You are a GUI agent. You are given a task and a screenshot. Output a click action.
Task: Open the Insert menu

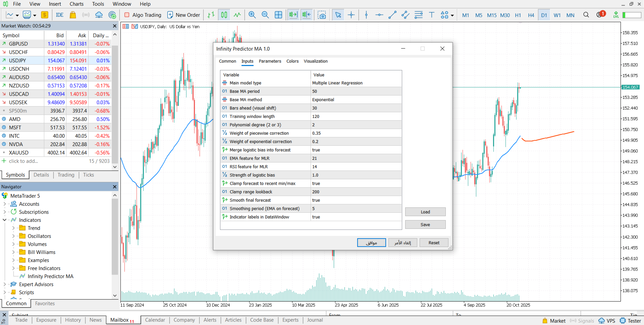click(55, 4)
